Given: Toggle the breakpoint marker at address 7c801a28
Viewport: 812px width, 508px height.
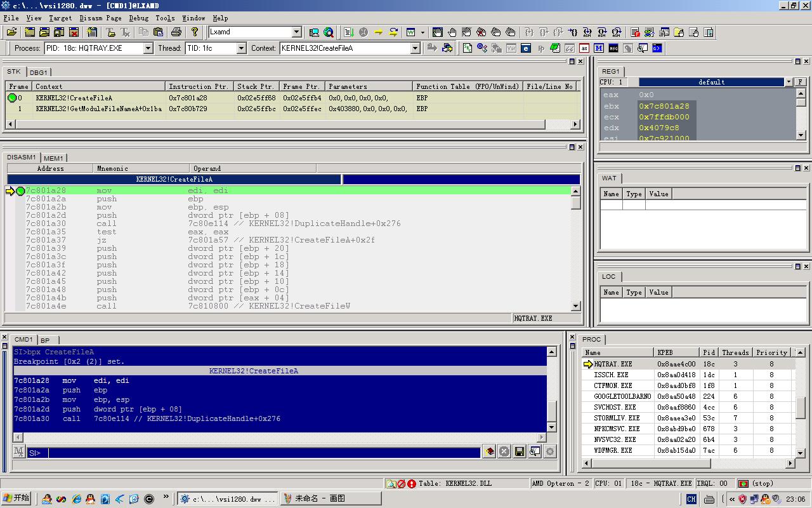Looking at the screenshot, I should pyautogui.click(x=20, y=190).
